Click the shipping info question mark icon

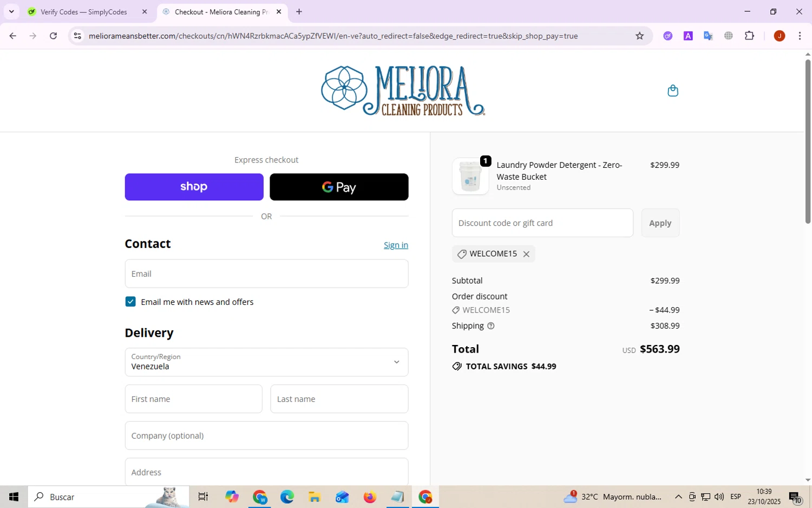pyautogui.click(x=491, y=326)
